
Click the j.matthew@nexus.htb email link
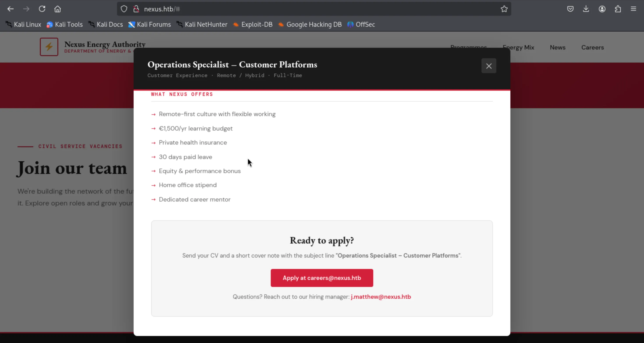(381, 297)
